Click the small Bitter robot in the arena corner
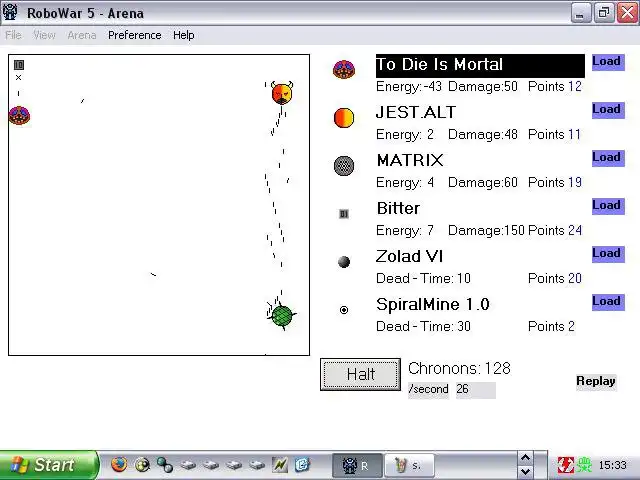Image resolution: width=640 pixels, height=480 pixels. click(x=19, y=65)
